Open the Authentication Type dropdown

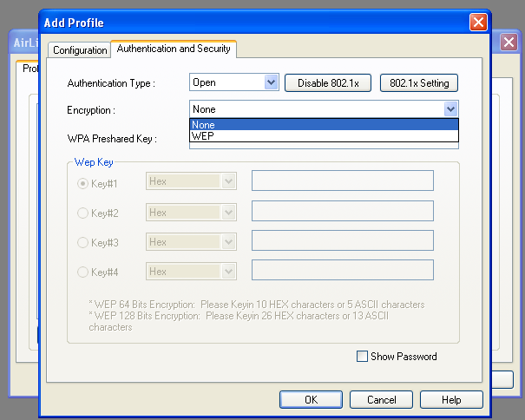click(x=270, y=83)
